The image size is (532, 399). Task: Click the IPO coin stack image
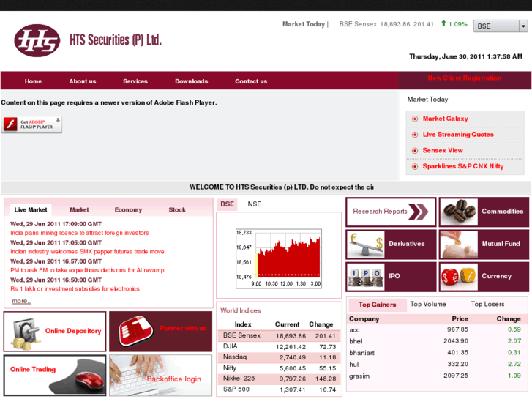point(366,277)
